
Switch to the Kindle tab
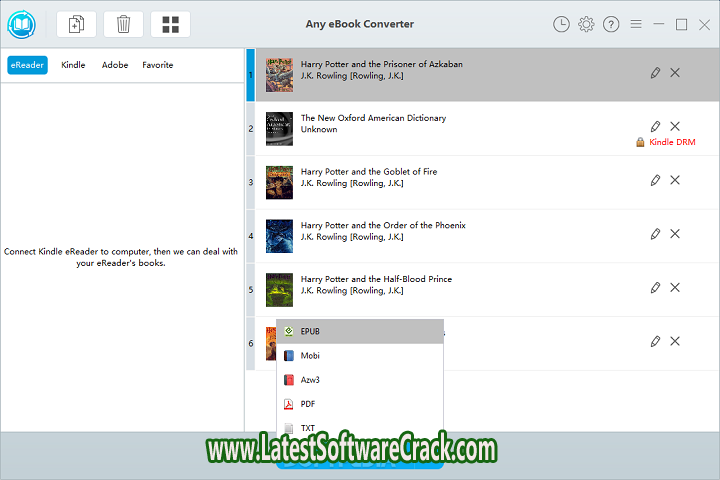click(73, 65)
